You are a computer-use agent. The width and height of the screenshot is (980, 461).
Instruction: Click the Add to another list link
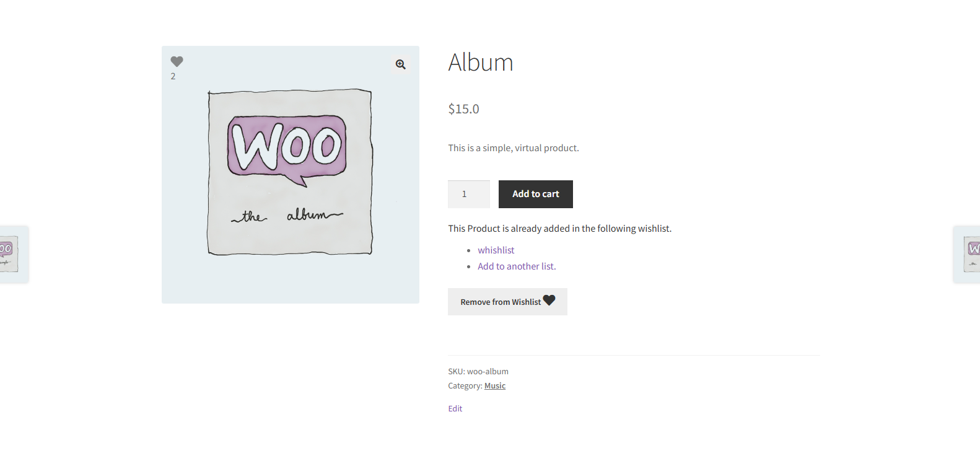[517, 266]
